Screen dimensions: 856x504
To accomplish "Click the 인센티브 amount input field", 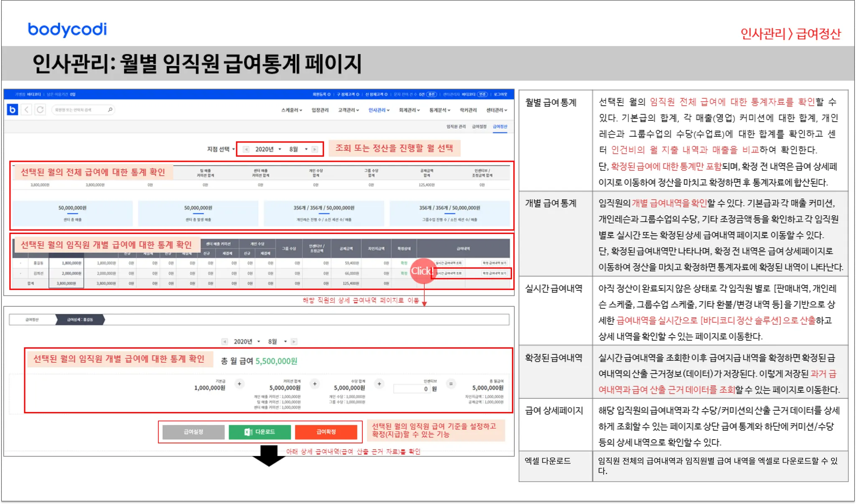I will click(412, 389).
